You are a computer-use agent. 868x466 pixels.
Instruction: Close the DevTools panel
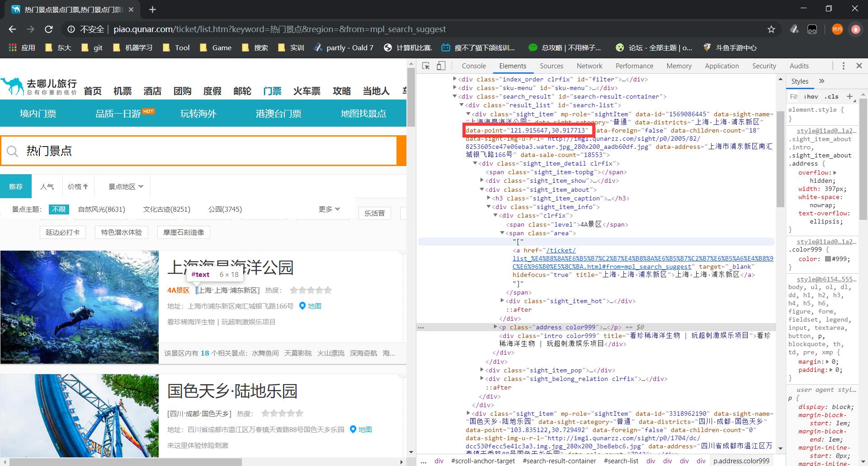[x=859, y=66]
